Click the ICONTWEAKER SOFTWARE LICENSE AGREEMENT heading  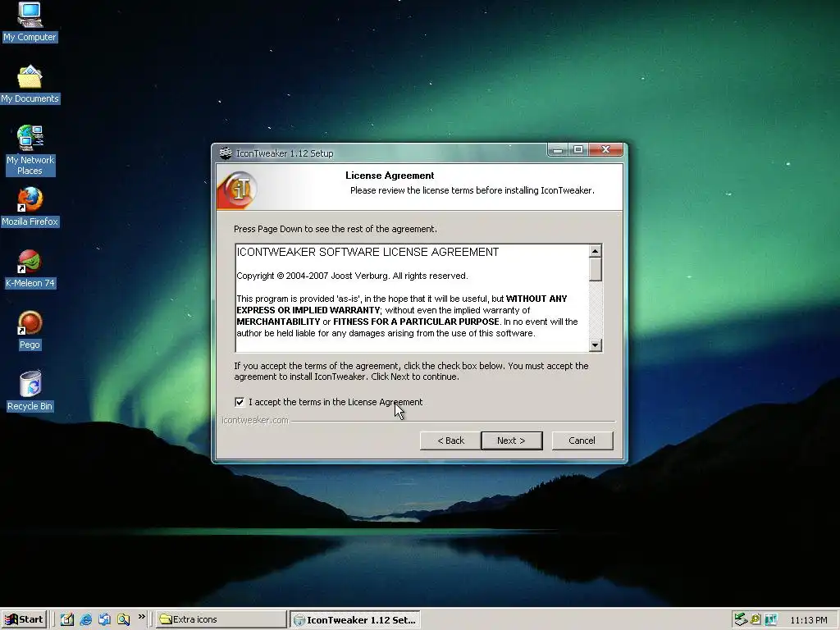pos(367,252)
